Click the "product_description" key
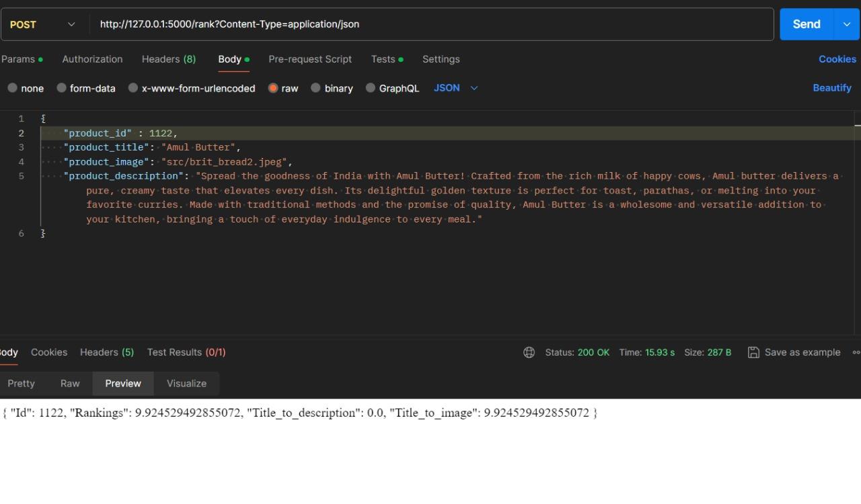The image size is (861, 504). pyautogui.click(x=123, y=176)
